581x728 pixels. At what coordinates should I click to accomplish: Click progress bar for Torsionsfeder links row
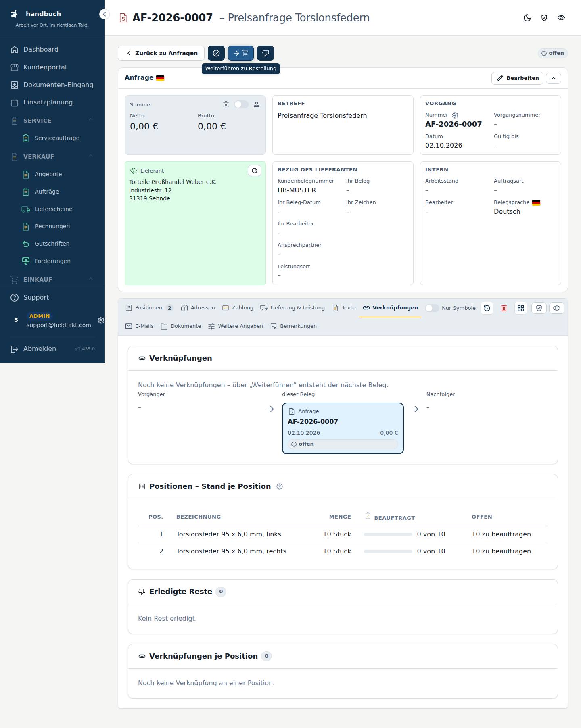[x=388, y=534]
